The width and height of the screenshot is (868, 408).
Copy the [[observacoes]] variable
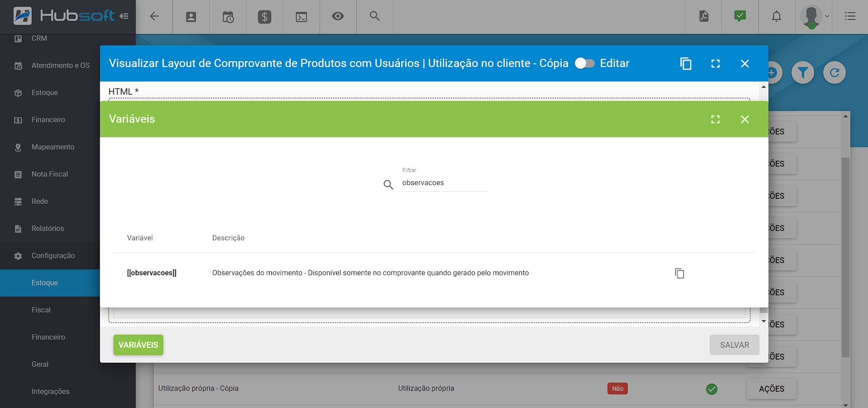pyautogui.click(x=679, y=273)
